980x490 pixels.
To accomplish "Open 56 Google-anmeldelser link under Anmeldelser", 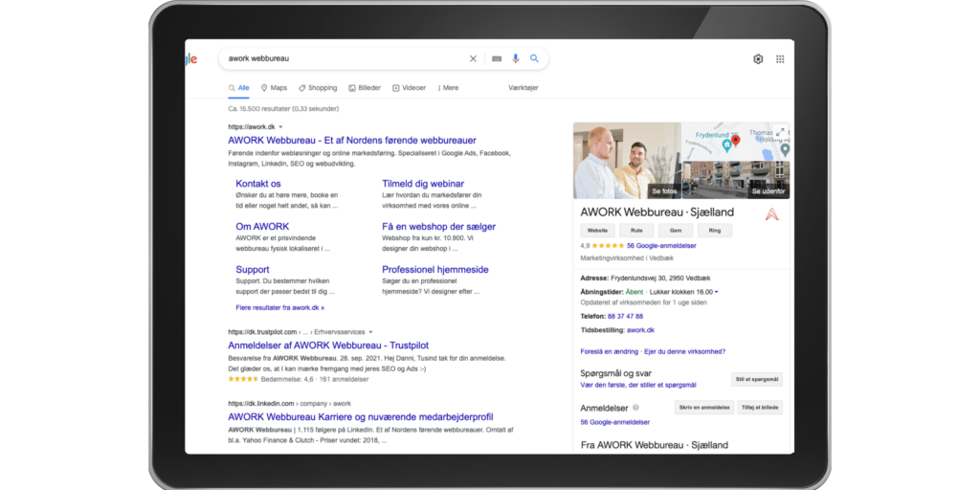I will point(615,422).
